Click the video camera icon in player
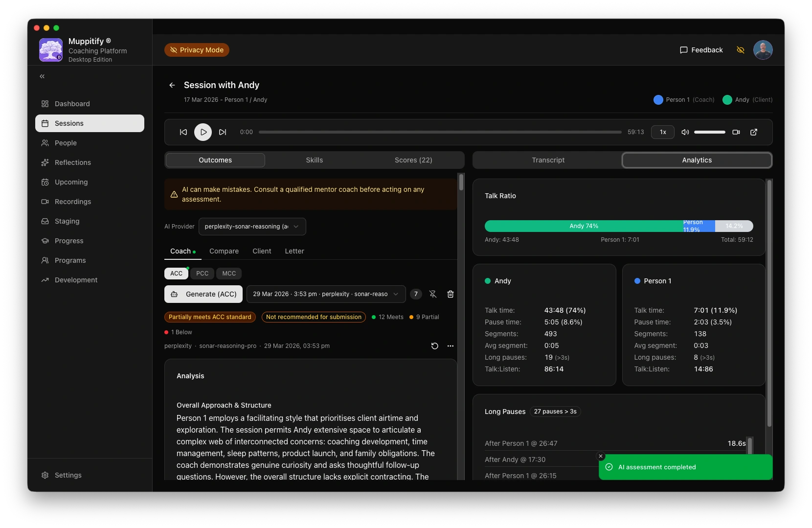The height and width of the screenshot is (528, 812). [x=736, y=132]
